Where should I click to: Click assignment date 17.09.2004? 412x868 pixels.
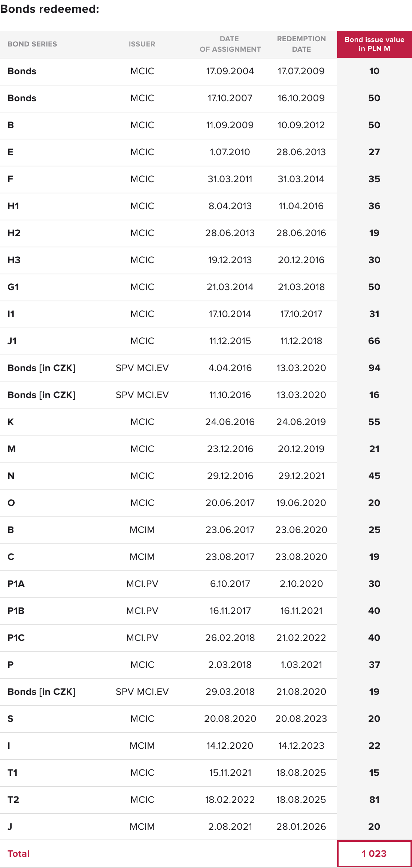click(x=230, y=71)
